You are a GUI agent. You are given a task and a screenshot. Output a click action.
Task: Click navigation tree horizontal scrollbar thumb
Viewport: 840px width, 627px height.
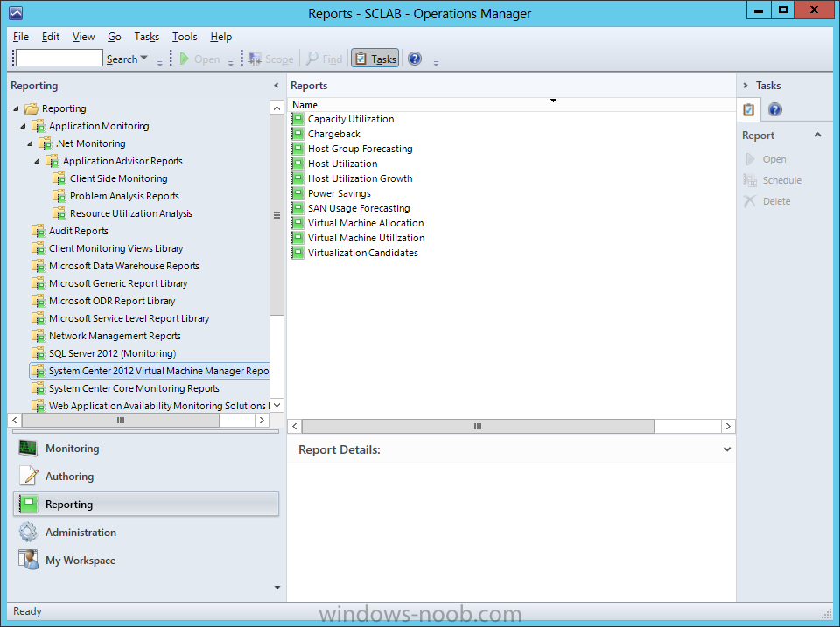(121, 421)
